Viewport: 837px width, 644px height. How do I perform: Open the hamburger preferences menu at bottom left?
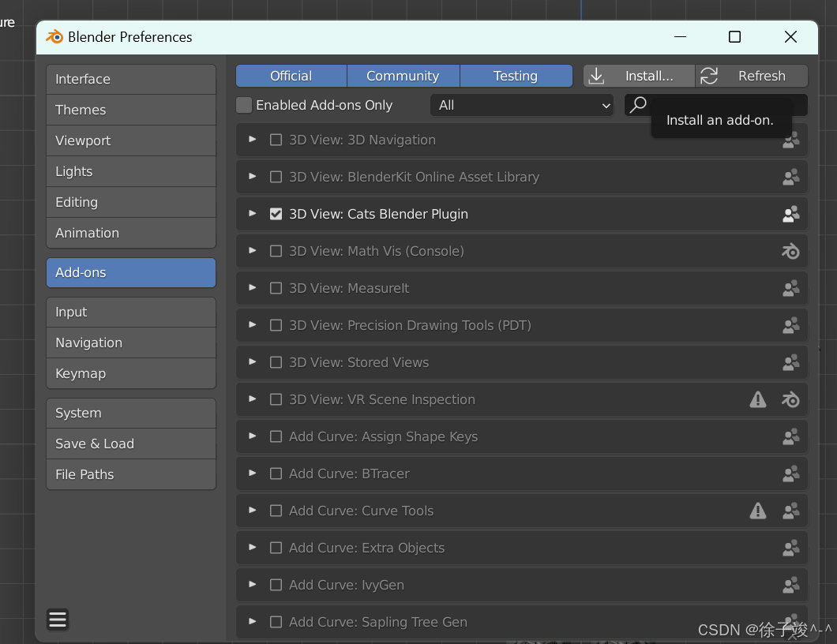click(x=58, y=620)
